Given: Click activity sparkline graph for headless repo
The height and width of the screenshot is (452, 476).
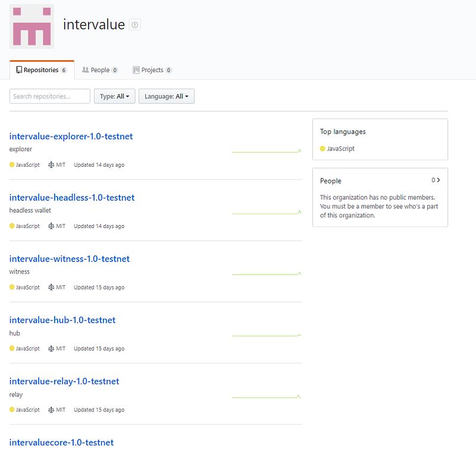Looking at the screenshot, I should 267,213.
